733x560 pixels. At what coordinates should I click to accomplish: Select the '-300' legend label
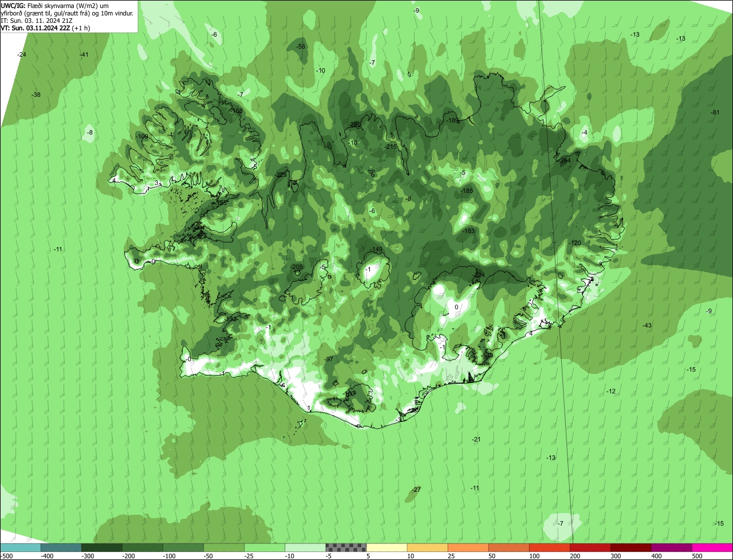click(x=88, y=556)
